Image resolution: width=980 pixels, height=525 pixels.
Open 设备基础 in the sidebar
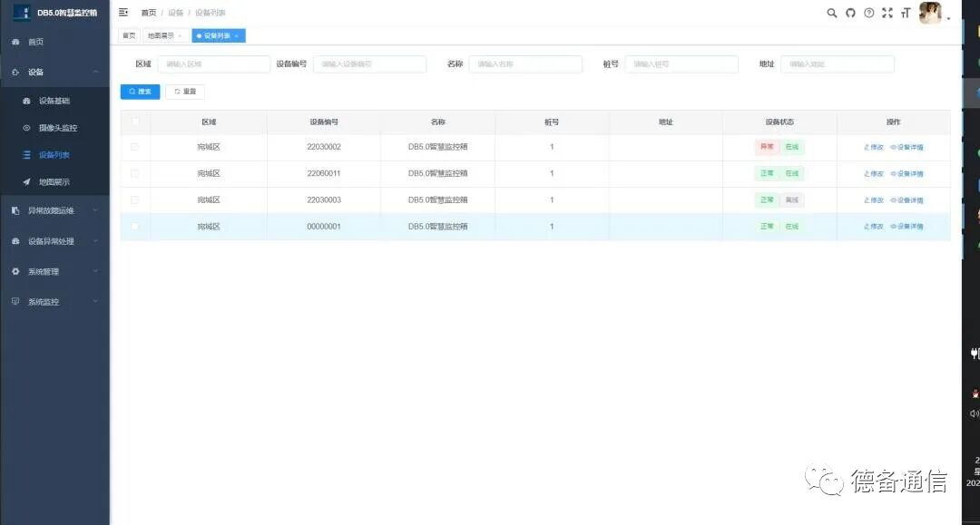[55, 101]
